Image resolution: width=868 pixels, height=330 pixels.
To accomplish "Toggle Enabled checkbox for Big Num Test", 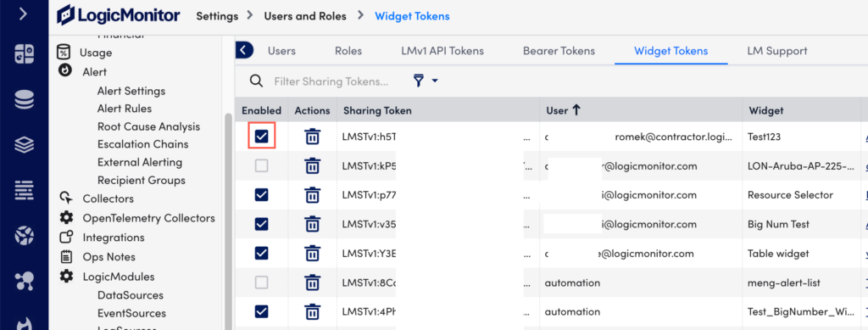I will (261, 224).
